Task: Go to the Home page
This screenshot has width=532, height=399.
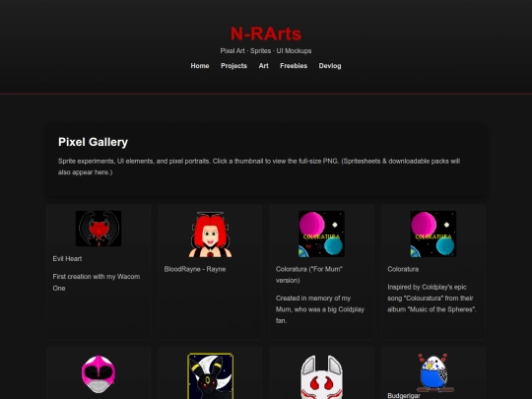Action: [200, 66]
